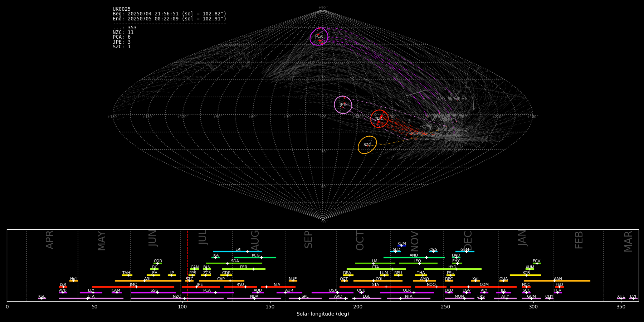644x322 pixels.
Task: Click the SDA shower bar in timeline
Action: click(234, 263)
